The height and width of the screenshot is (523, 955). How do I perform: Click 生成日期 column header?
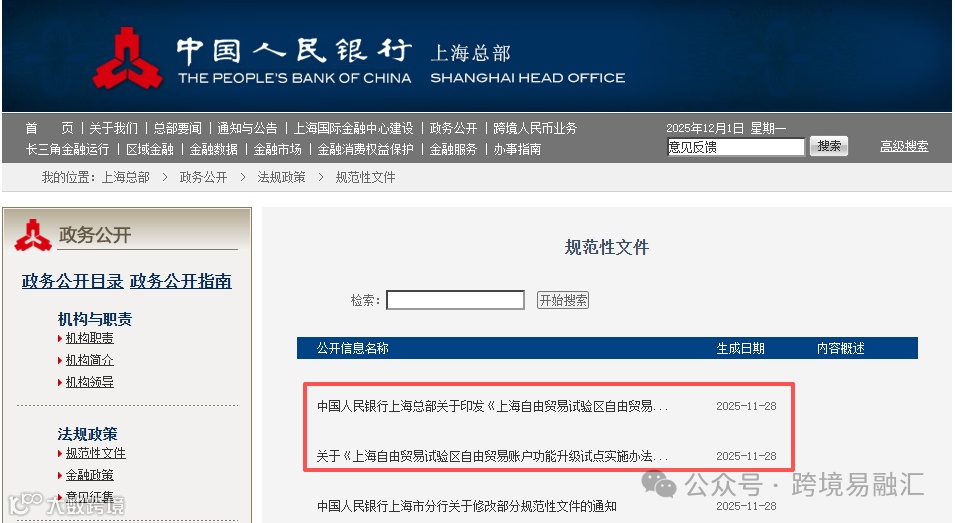[x=741, y=348]
